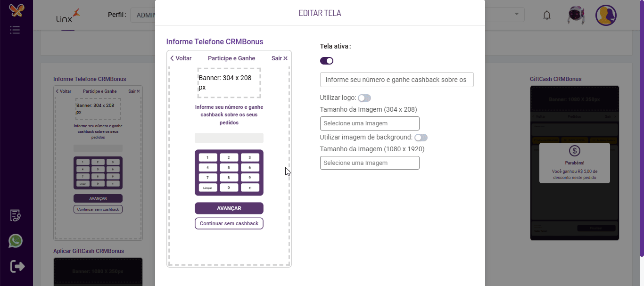Click the logout icon in sidebar
This screenshot has width=644, height=286.
[17, 266]
